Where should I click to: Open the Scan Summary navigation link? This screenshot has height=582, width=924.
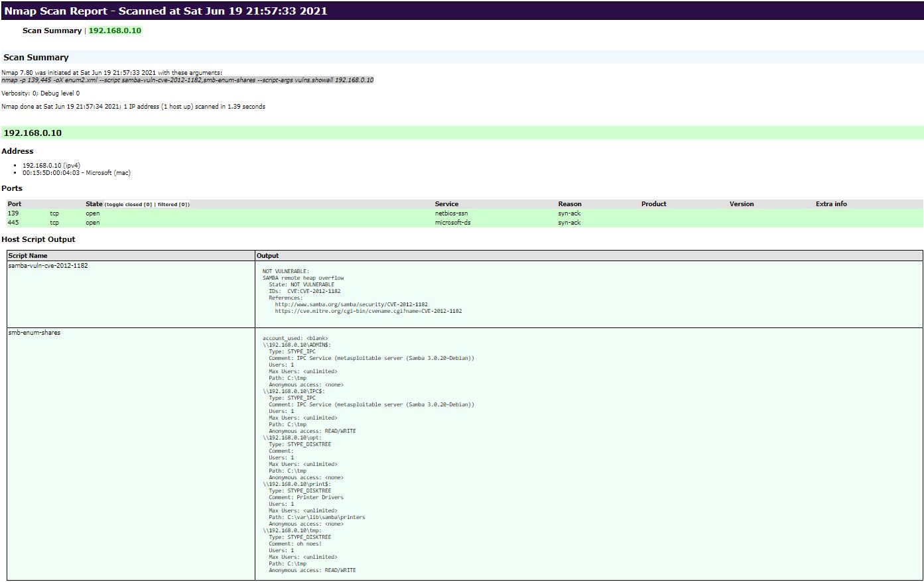52,30
